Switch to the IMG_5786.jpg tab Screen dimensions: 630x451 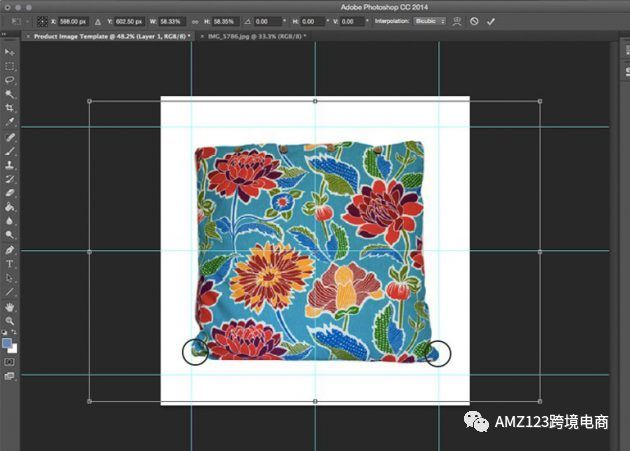point(254,35)
